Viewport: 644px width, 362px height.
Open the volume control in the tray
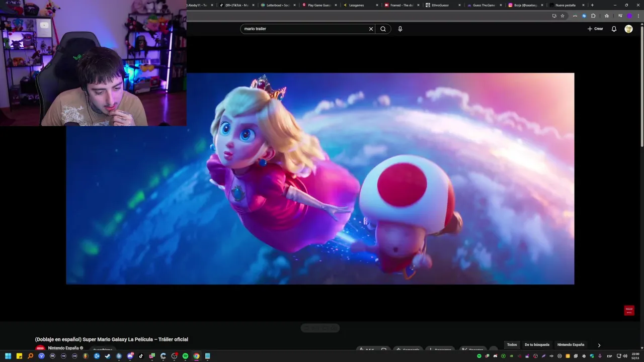point(625,356)
